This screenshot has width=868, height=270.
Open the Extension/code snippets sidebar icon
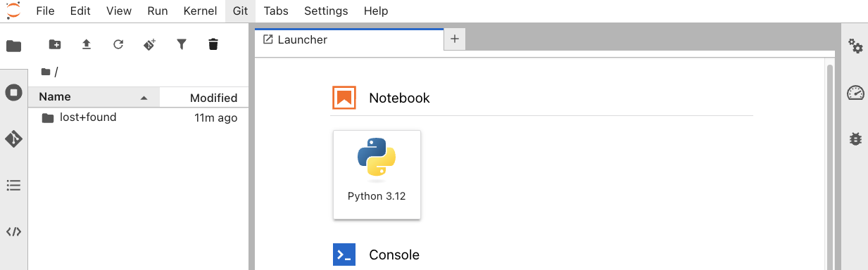tap(13, 232)
